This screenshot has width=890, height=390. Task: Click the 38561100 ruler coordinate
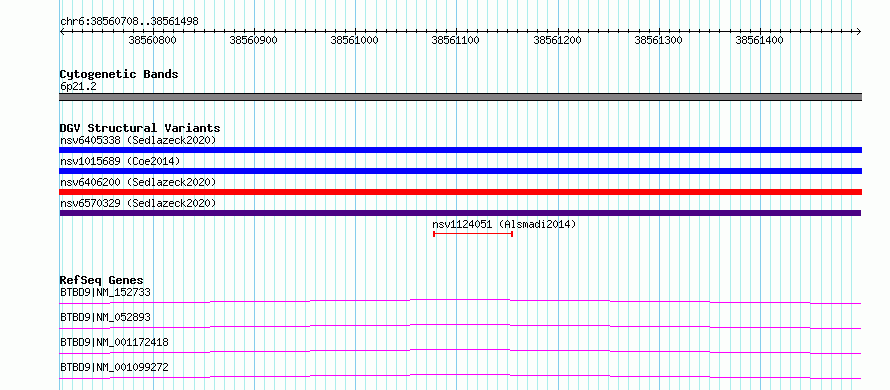pos(456,40)
